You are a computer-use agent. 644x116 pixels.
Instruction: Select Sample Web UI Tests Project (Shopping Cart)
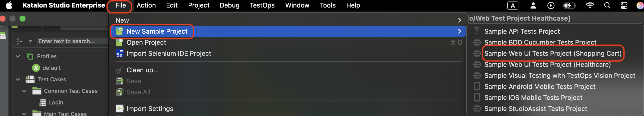(553, 53)
